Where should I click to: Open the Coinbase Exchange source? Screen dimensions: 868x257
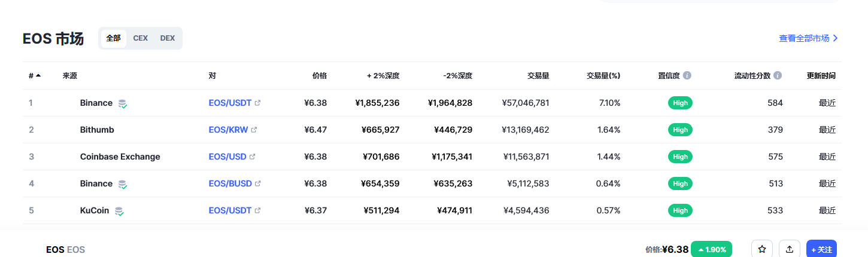(x=120, y=157)
